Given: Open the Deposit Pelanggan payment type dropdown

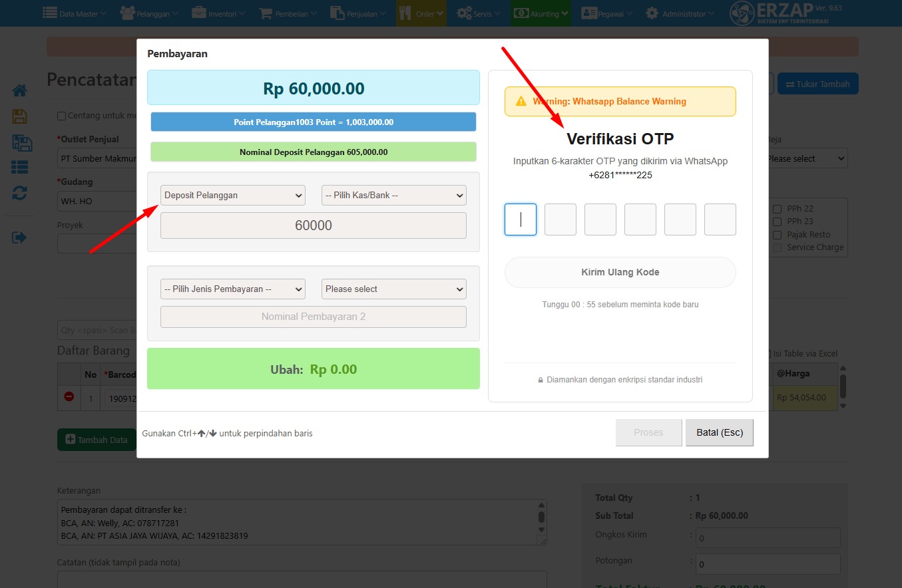Looking at the screenshot, I should tap(233, 196).
